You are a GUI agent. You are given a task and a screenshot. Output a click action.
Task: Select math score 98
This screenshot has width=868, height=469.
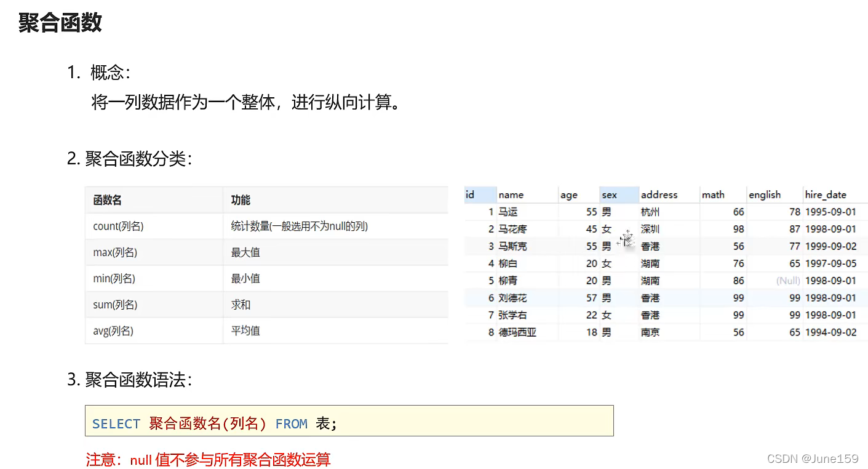click(x=738, y=229)
